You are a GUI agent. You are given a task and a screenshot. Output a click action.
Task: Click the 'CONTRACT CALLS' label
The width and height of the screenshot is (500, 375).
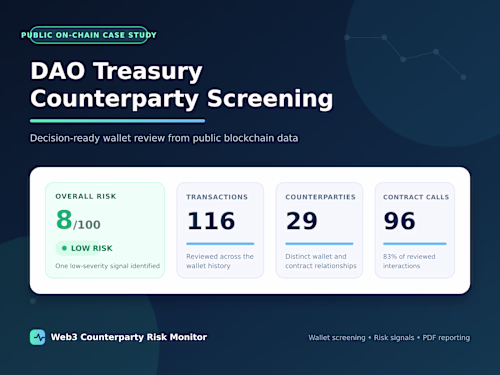(416, 197)
